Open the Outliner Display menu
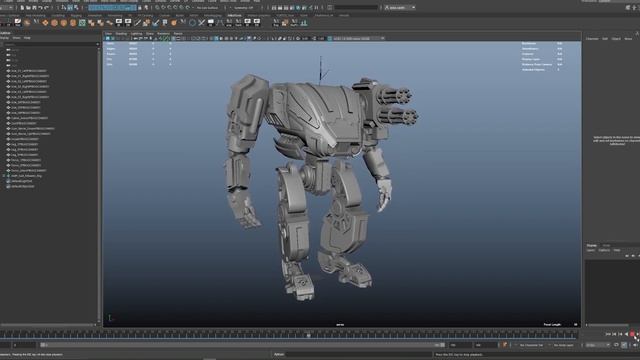This screenshot has height=360, width=640. [x=4, y=38]
